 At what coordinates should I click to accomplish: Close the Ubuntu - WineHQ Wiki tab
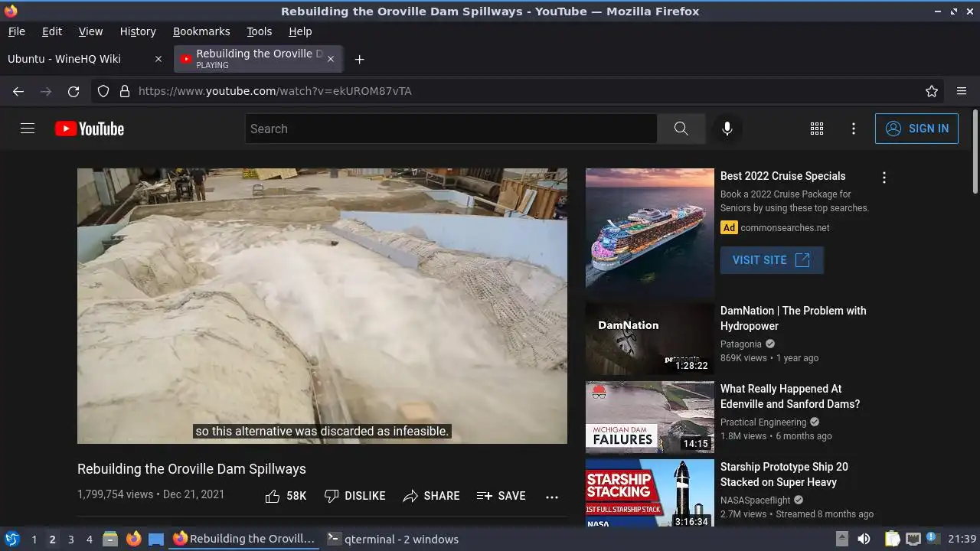[x=158, y=59]
